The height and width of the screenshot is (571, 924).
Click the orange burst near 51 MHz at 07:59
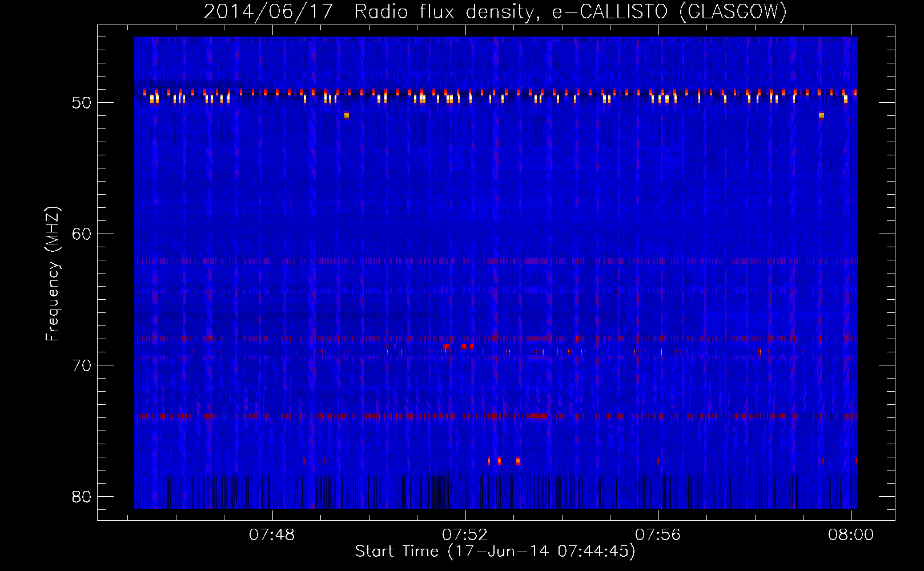point(821,115)
